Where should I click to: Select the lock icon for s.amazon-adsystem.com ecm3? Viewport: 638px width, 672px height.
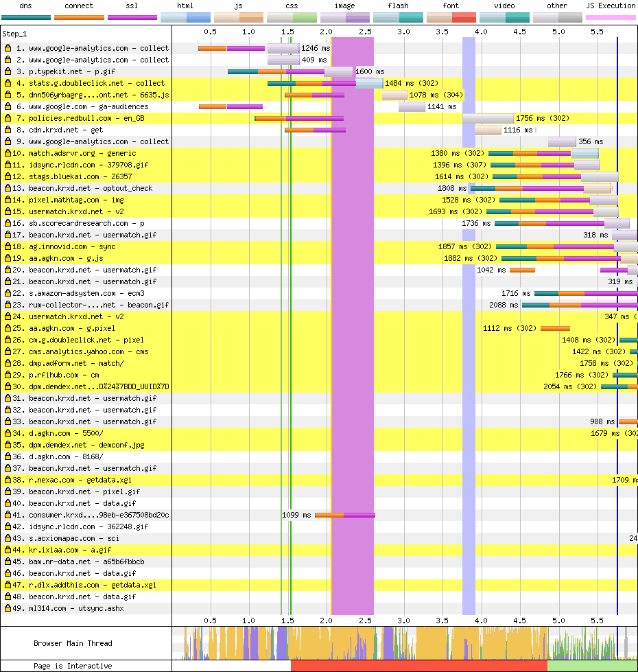pos(8,293)
